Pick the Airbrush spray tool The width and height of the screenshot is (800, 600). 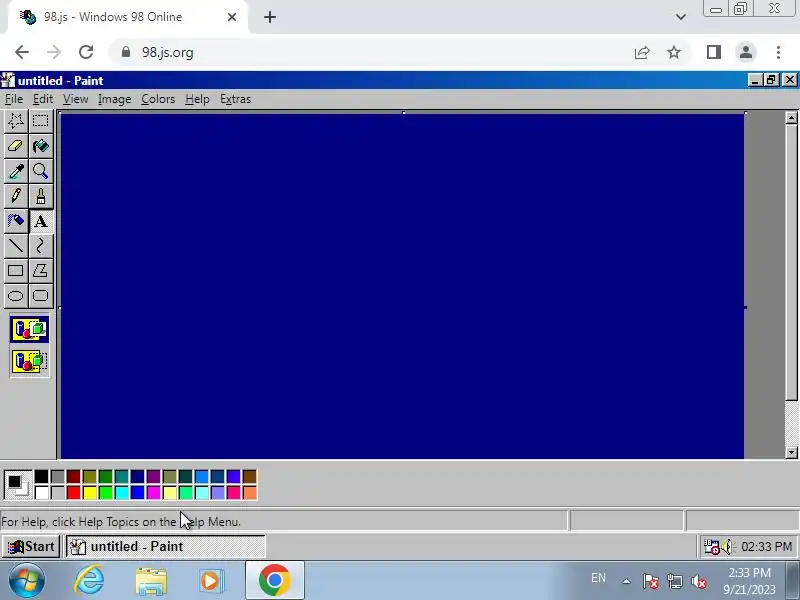point(16,221)
